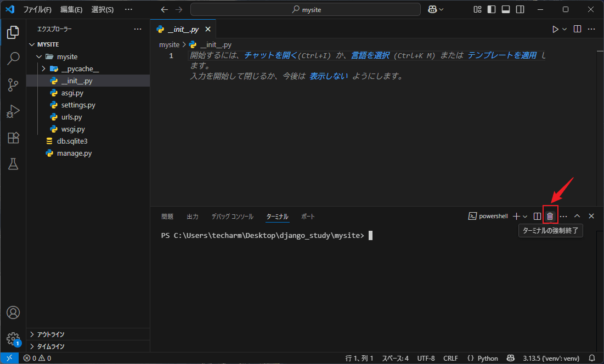Open terminal panel more actions ellipsis

[563, 216]
